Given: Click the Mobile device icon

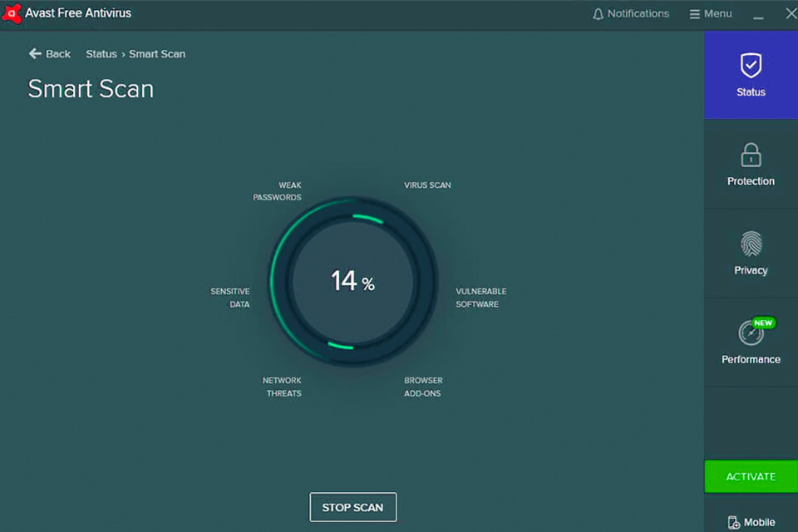Looking at the screenshot, I should coord(735,523).
